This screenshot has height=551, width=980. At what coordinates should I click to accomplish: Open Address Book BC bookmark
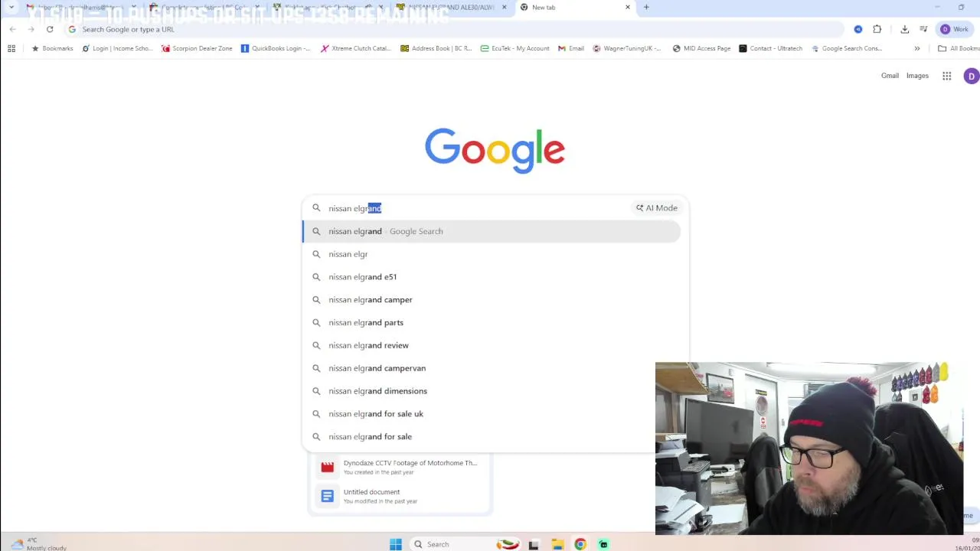click(x=436, y=48)
